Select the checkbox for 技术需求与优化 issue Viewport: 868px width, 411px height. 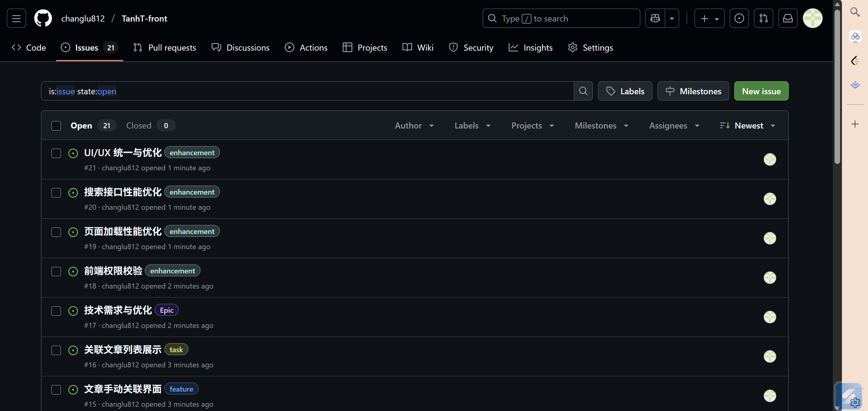56,311
